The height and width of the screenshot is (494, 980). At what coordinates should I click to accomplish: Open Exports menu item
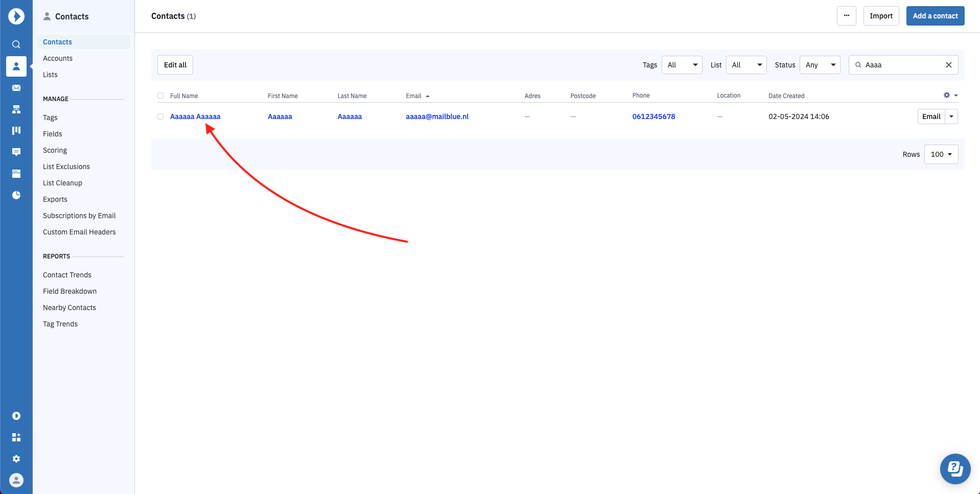(x=55, y=199)
